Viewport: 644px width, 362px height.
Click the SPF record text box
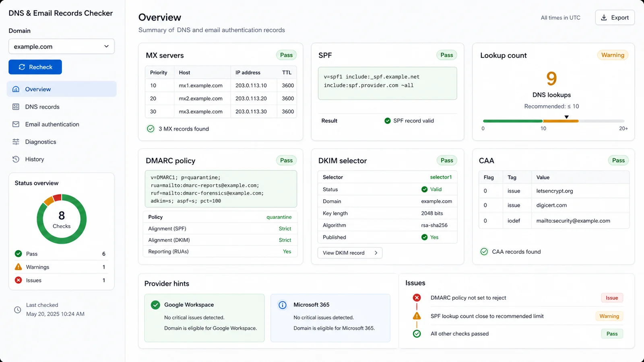(x=388, y=83)
